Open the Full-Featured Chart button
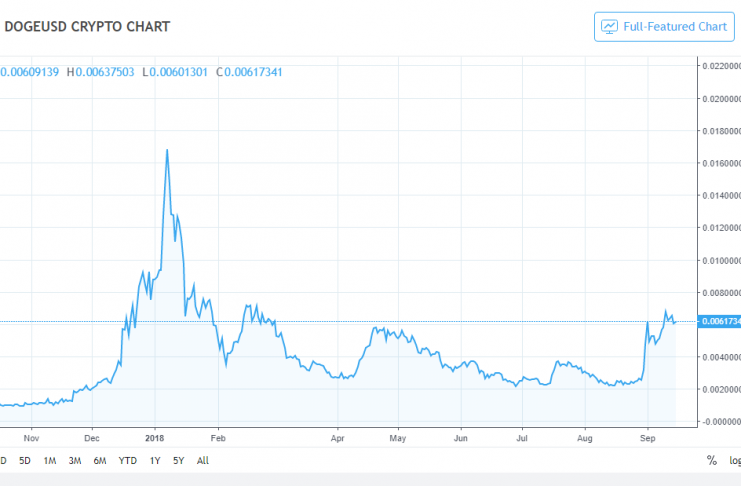 [x=664, y=26]
